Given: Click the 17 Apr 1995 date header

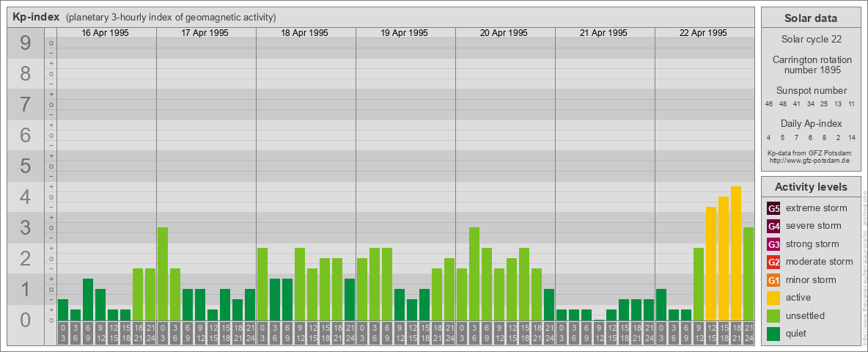Looking at the screenshot, I should [x=205, y=33].
